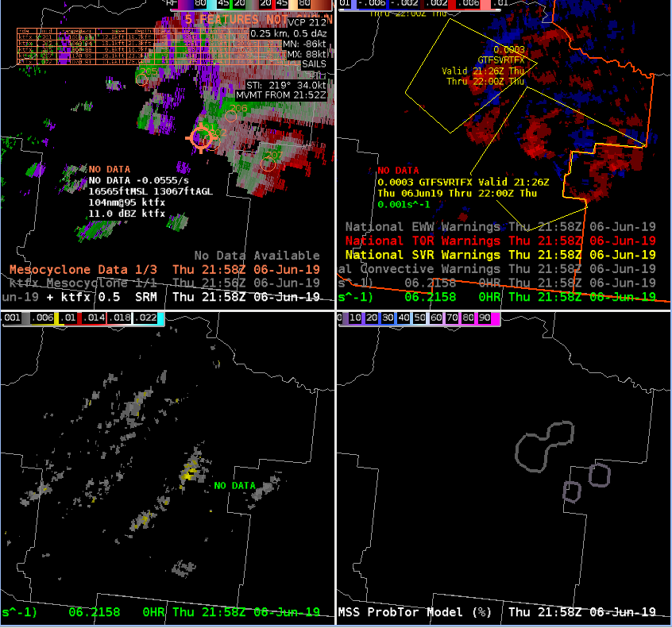Hide the National TOR Warnings layer
This screenshot has width=672, height=628.
(x=500, y=241)
